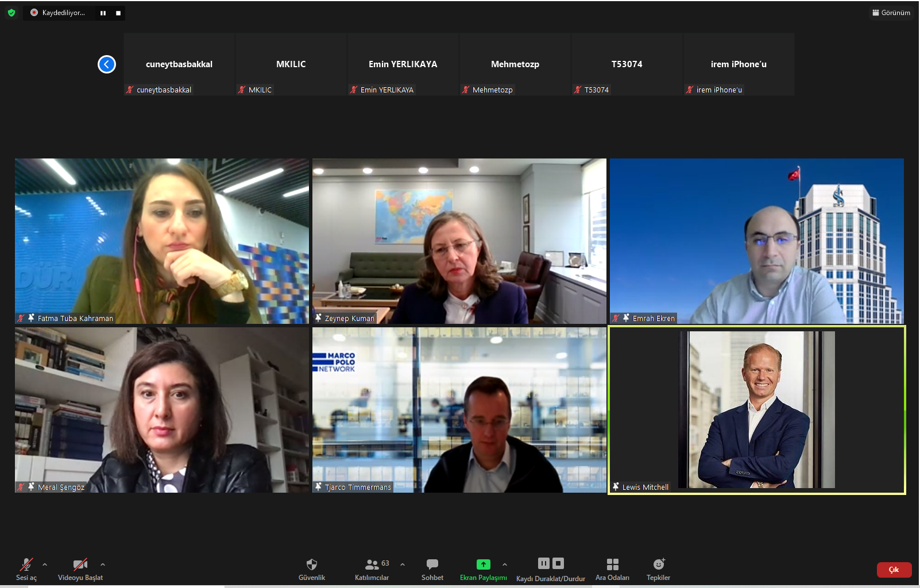Expand screen share options arrow
Image resolution: width=920 pixels, height=588 pixels.
pos(505,564)
